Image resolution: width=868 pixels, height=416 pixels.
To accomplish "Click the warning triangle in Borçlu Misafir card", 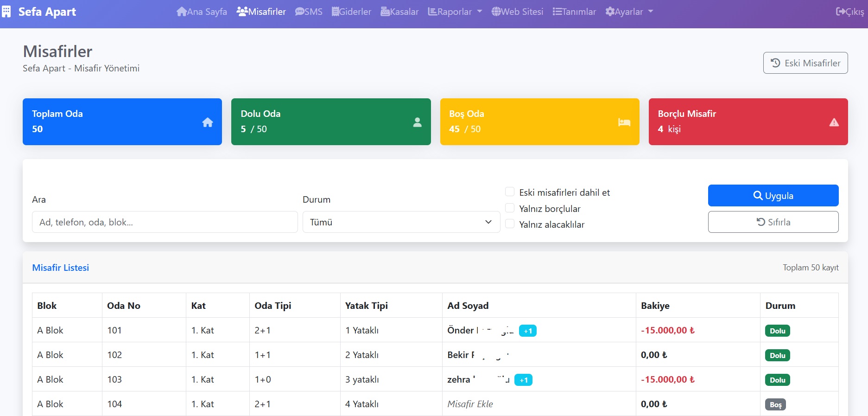I will coord(834,122).
